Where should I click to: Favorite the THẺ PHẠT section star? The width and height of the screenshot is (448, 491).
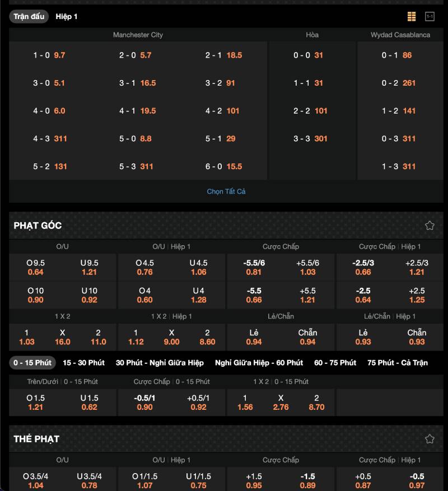(430, 439)
